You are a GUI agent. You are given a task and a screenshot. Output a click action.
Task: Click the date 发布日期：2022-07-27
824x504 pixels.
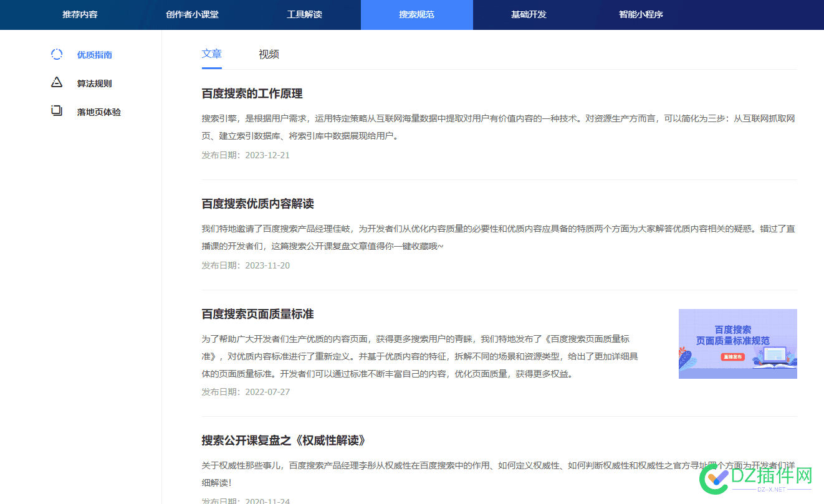click(x=246, y=392)
